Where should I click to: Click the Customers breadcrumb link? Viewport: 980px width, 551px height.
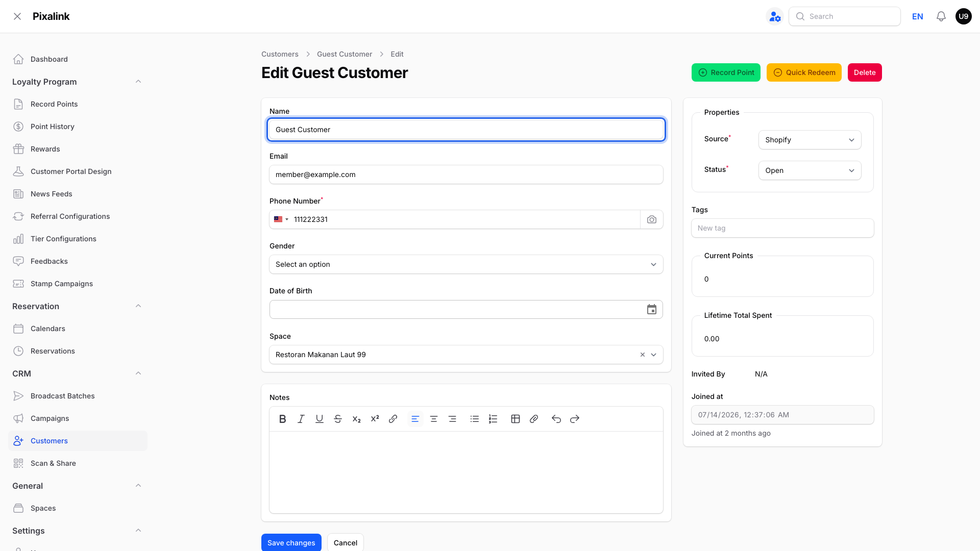coord(280,54)
